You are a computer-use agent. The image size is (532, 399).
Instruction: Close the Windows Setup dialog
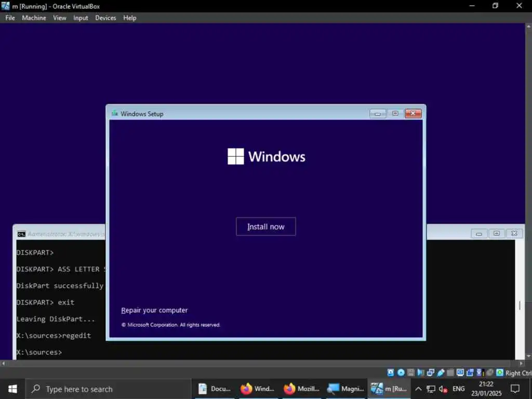click(x=413, y=113)
